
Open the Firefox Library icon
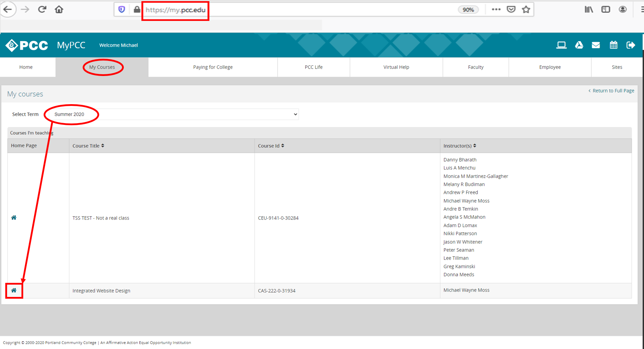pyautogui.click(x=588, y=9)
